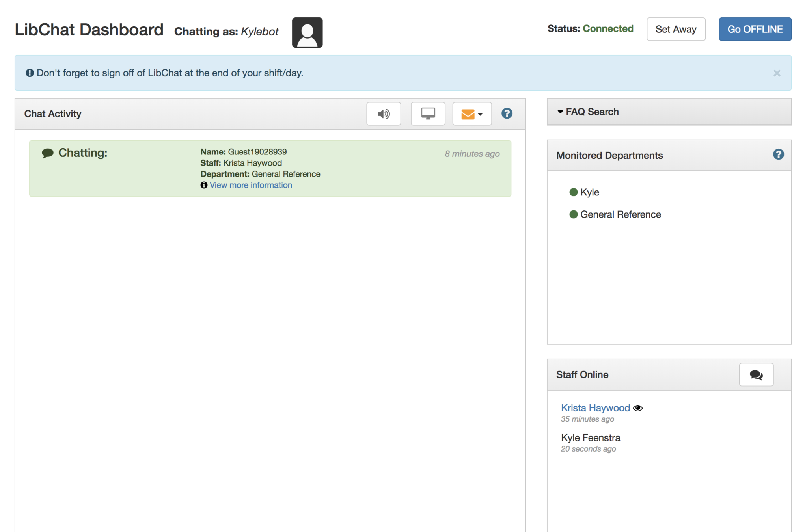Open internal staff chat bubbles icon
Screen dimensions: 805x532
coord(756,374)
